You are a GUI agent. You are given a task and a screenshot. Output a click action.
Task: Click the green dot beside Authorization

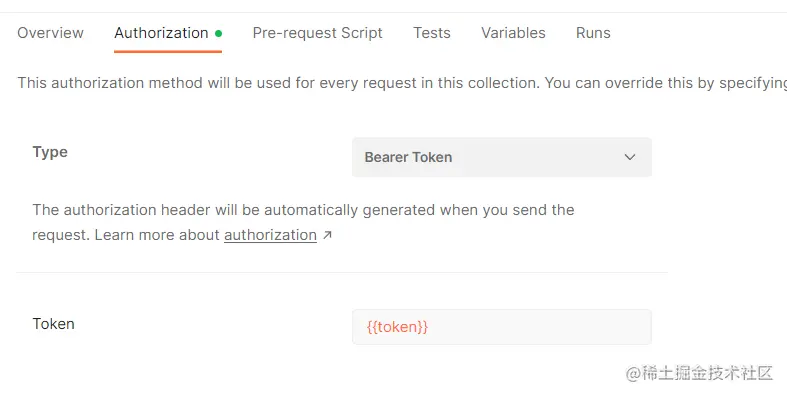[218, 34]
